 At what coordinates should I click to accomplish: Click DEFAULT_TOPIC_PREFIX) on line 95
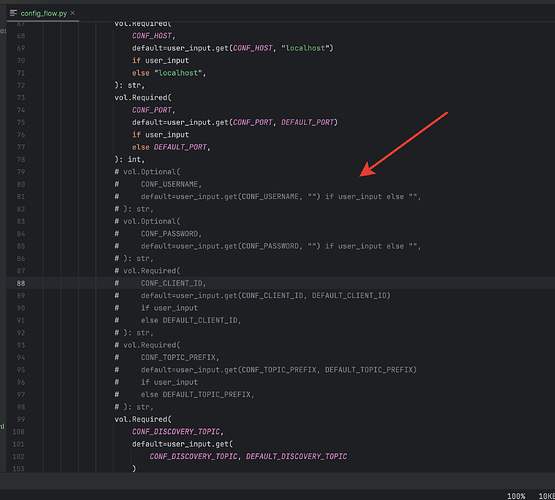(x=371, y=370)
